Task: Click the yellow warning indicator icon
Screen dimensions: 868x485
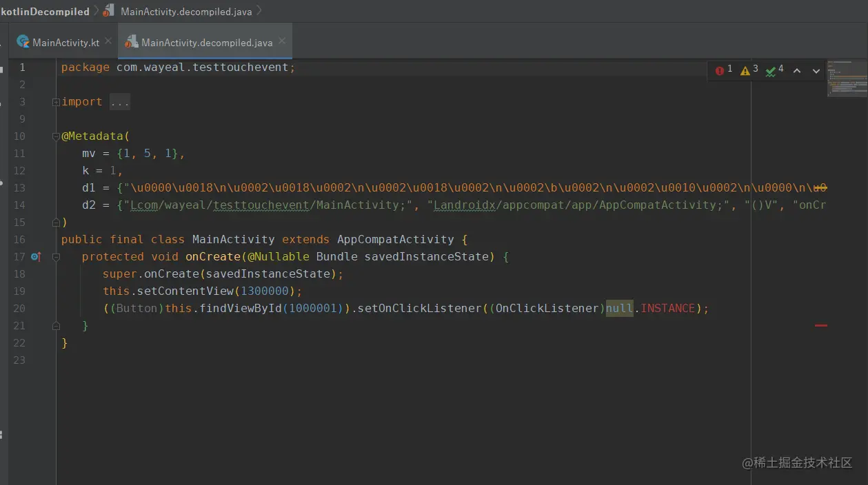Action: 745,70
